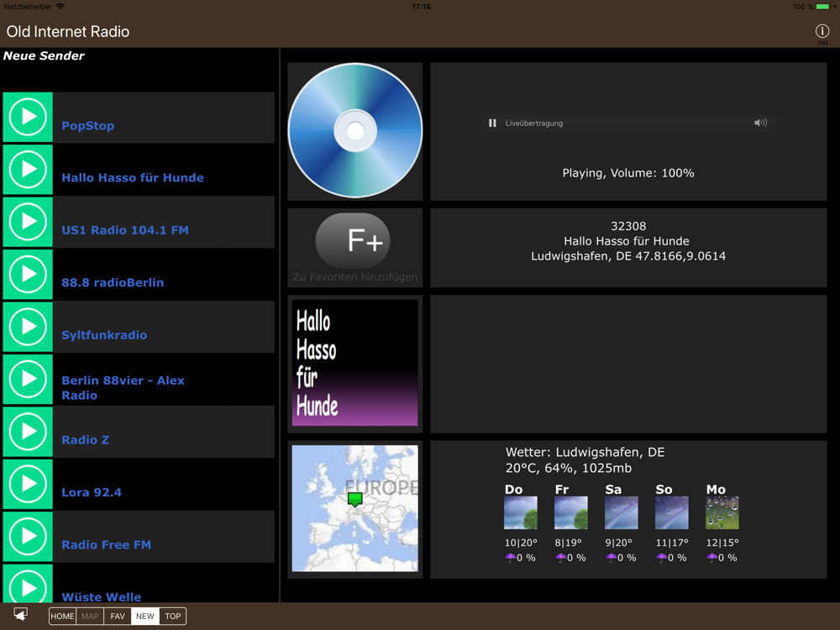Click the Playing, Volume: 100% status text
The image size is (840, 630).
pyautogui.click(x=628, y=173)
